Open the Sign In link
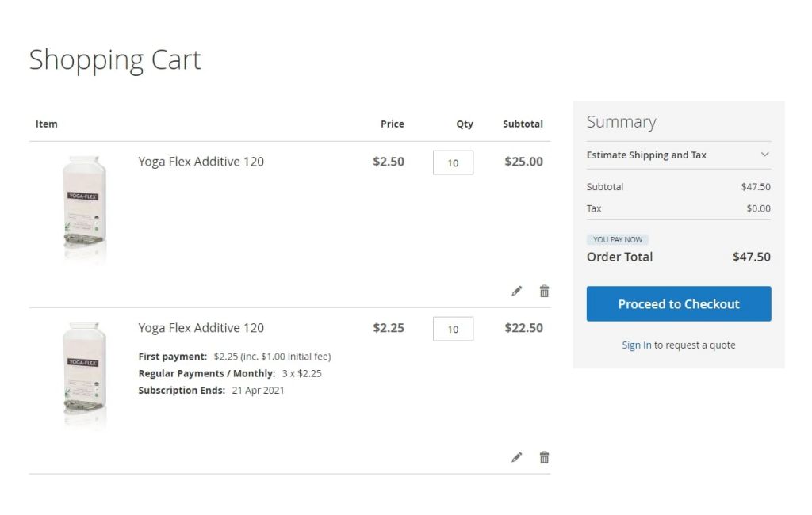This screenshot has height=515, width=812. click(x=637, y=345)
